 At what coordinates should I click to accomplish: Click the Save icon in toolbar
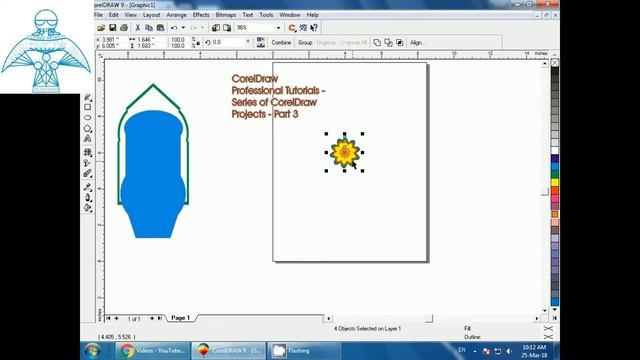[112, 28]
